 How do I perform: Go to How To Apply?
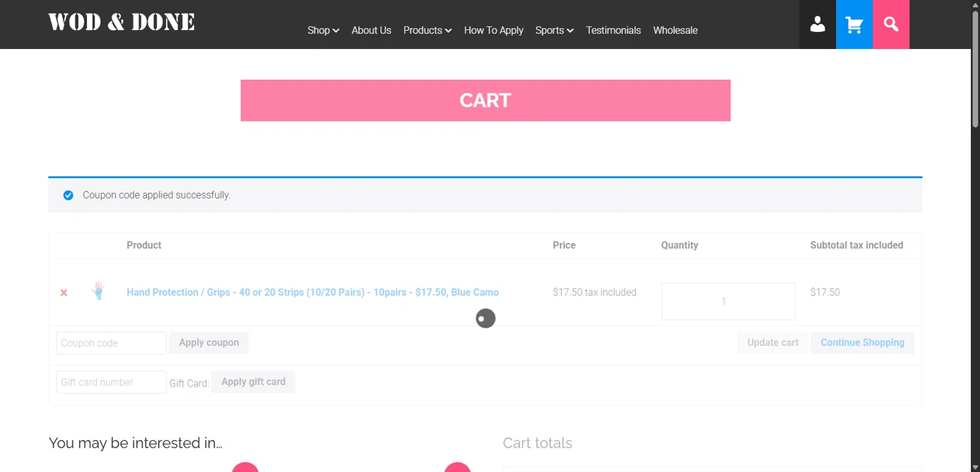point(493,30)
